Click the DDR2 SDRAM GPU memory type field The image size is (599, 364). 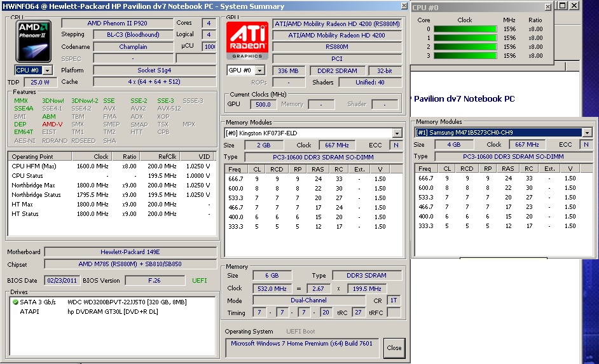click(337, 71)
